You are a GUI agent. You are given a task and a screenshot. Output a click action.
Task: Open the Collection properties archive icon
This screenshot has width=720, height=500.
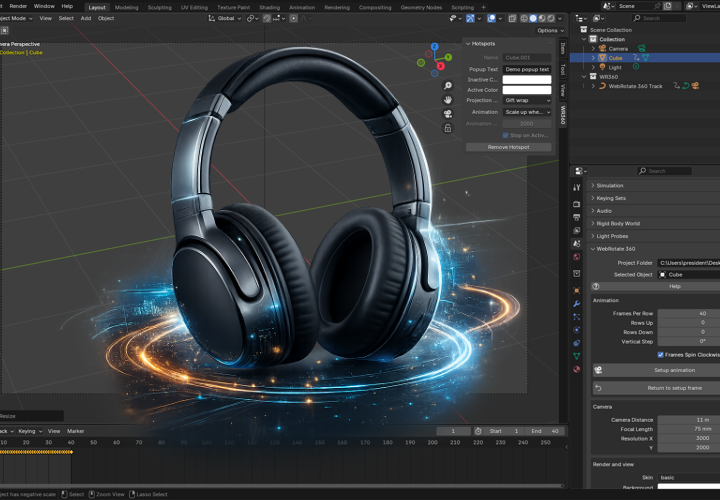(x=577, y=274)
